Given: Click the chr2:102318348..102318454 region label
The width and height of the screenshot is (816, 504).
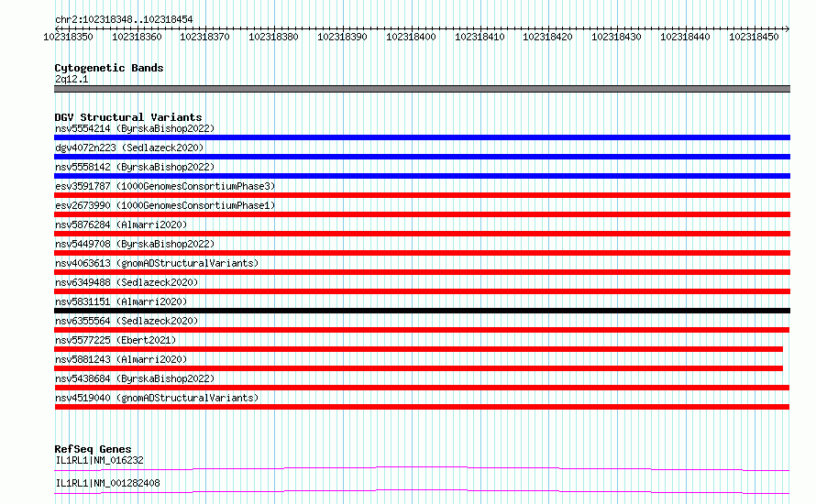Looking at the screenshot, I should 124,19.
